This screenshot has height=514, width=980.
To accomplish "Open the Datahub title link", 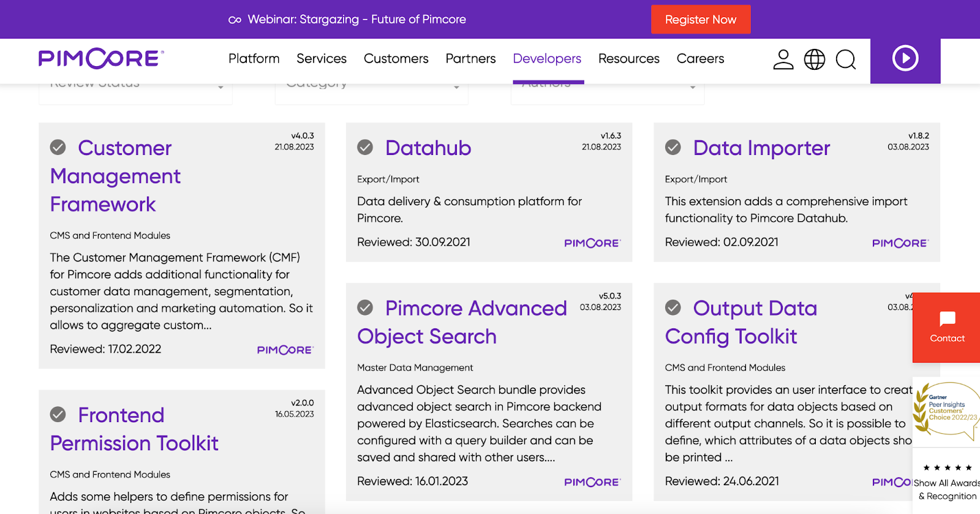I will click(x=428, y=148).
